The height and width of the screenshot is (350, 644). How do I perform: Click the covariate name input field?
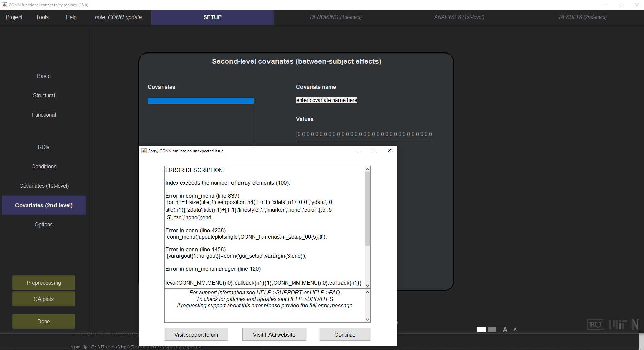click(327, 100)
